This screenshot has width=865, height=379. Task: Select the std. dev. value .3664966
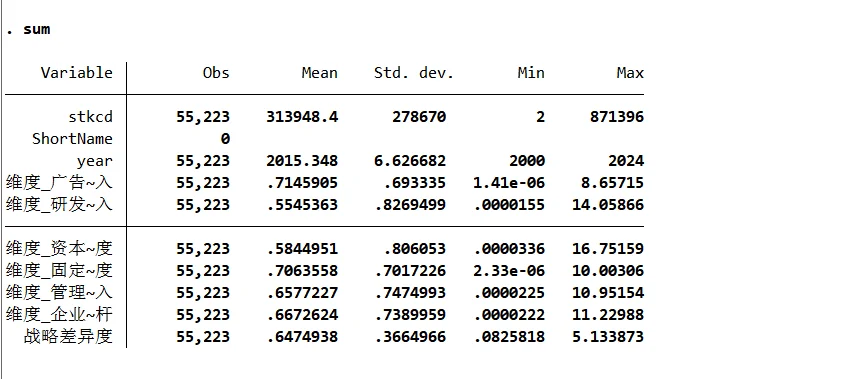tap(410, 337)
